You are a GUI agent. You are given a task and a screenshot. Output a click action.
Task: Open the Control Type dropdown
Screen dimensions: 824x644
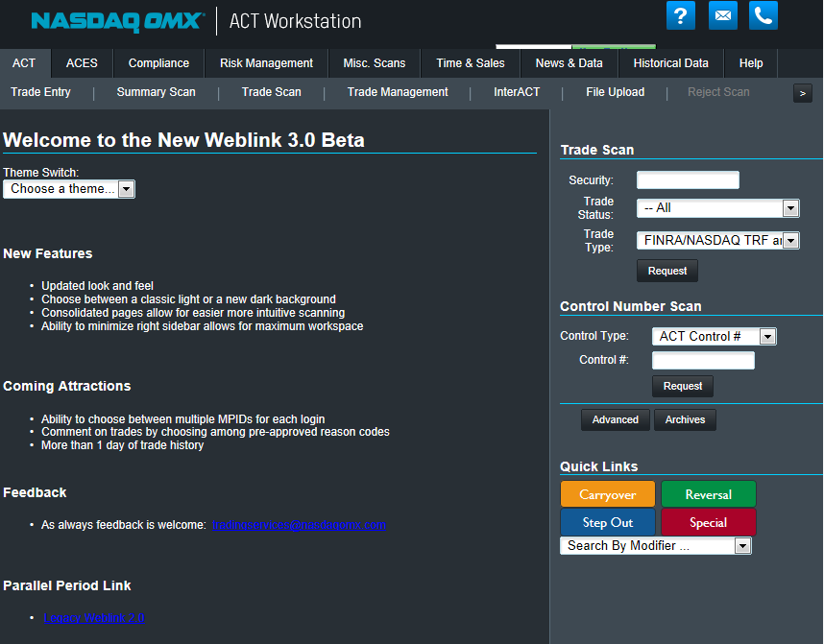(x=715, y=336)
